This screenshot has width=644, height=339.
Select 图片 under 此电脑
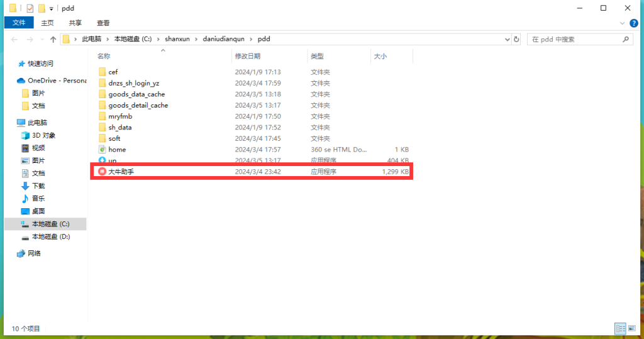tap(38, 160)
